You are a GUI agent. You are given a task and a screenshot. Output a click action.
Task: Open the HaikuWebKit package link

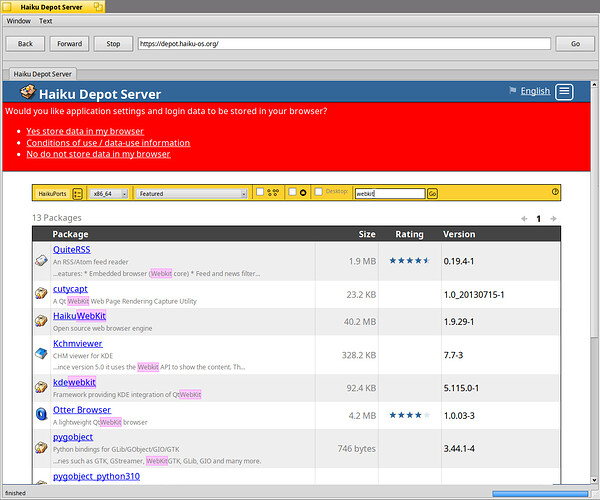pos(79,316)
